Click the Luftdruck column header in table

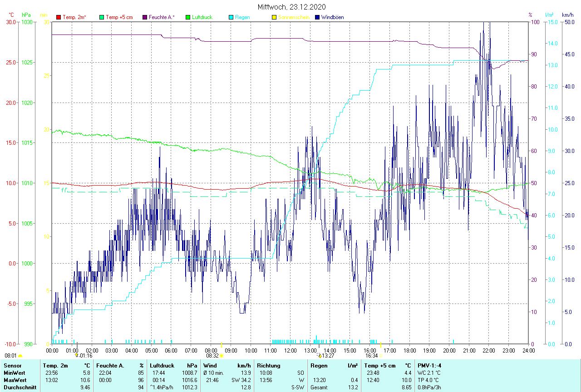(x=162, y=365)
